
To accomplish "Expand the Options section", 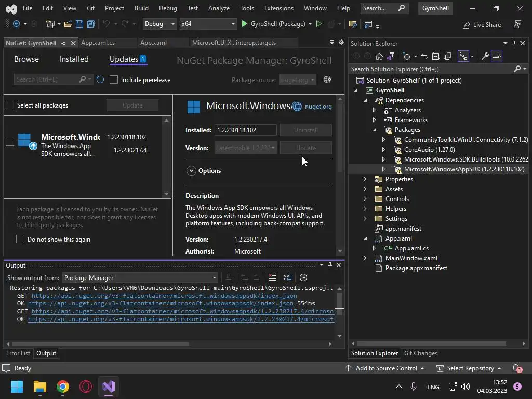I will [191, 170].
